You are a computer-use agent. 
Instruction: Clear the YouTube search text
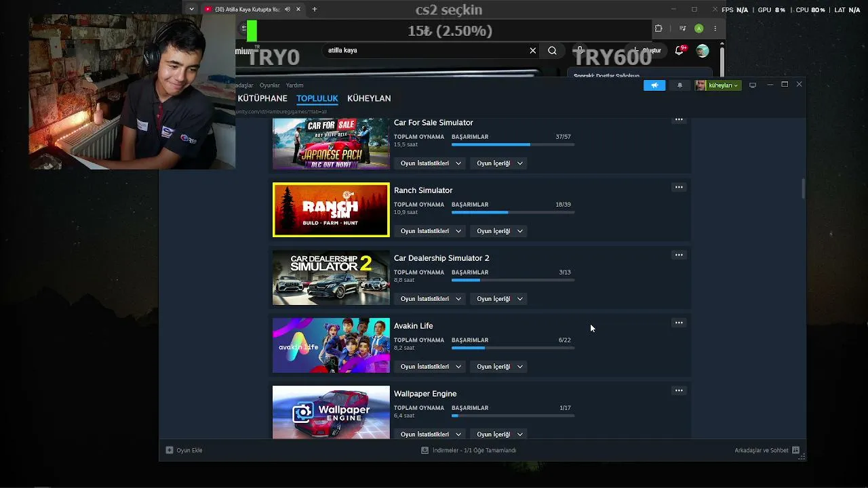532,50
